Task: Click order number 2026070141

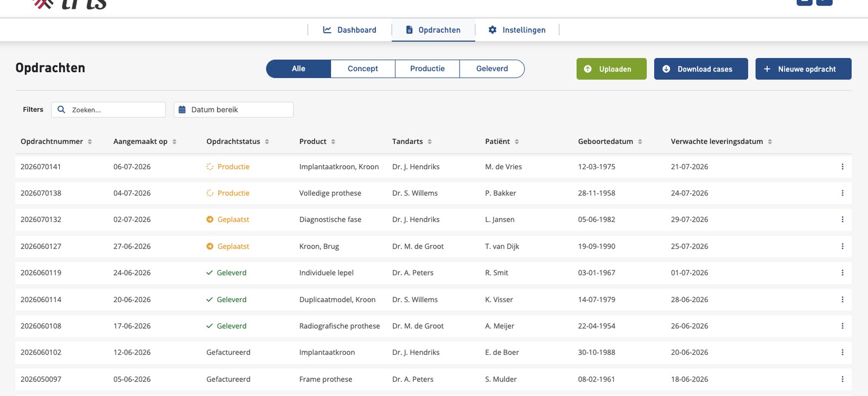Action: tap(41, 167)
